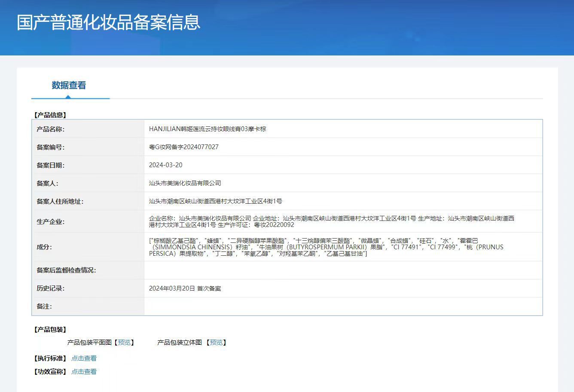Click the 【产品包装】 section heading
574x392 pixels.
pyautogui.click(x=50, y=330)
